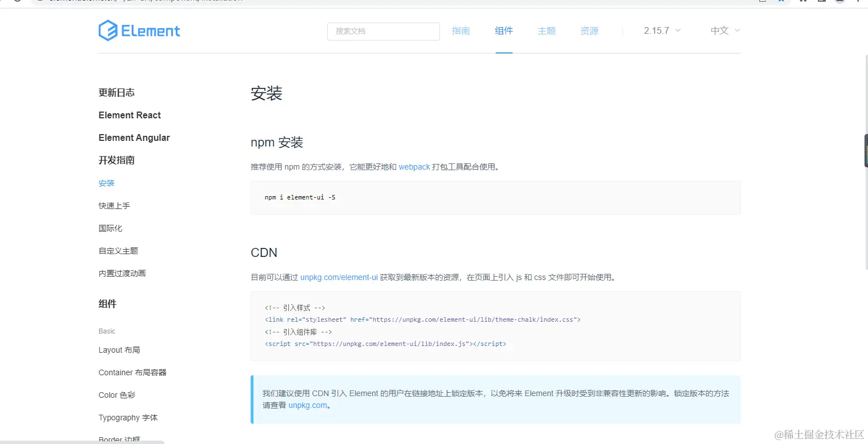Click the 'CDN' section heading
This screenshot has height=444, width=868.
point(264,252)
